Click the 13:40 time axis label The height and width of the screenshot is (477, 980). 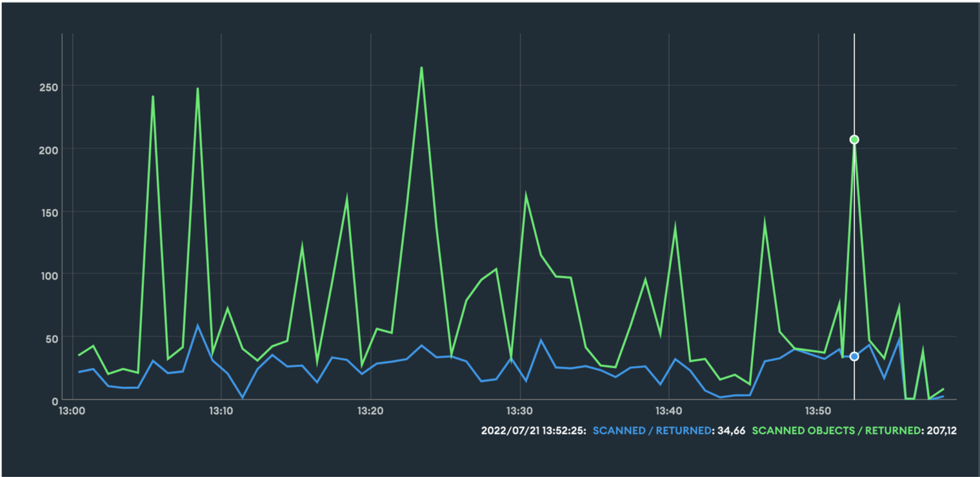[x=668, y=411]
